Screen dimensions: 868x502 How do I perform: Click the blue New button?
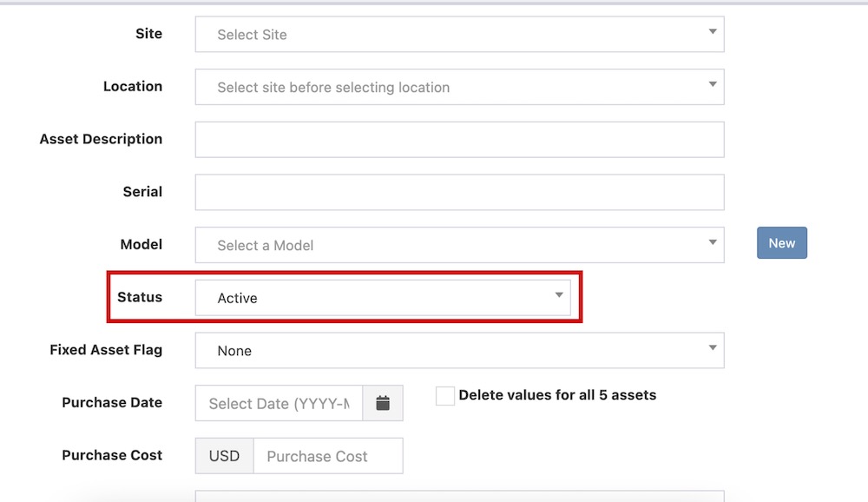click(781, 243)
